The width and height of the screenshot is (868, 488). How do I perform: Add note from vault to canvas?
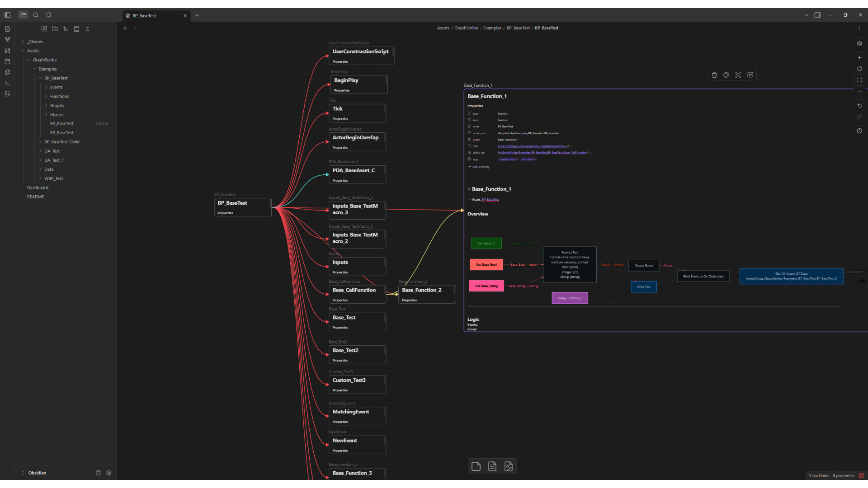(x=492, y=466)
